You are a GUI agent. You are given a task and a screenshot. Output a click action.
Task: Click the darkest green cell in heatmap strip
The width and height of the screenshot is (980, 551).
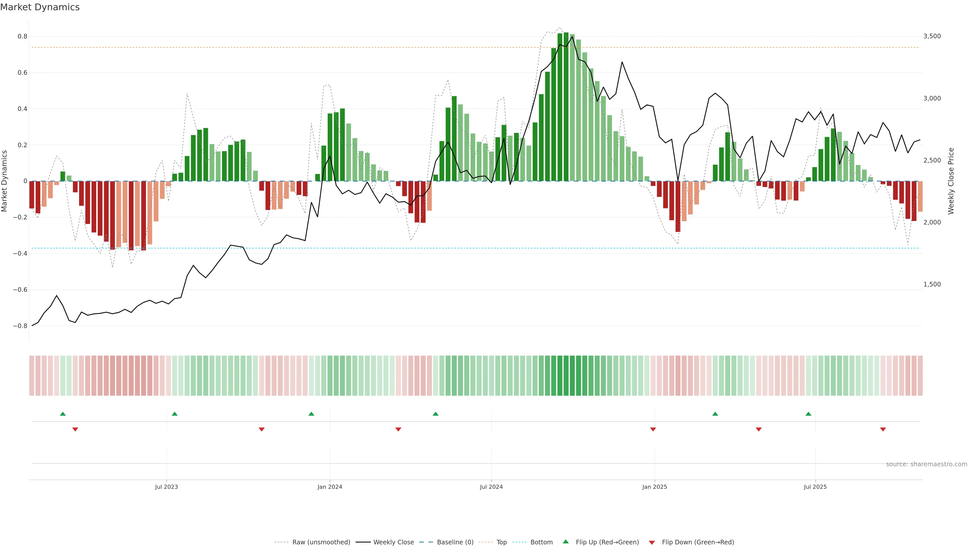pyautogui.click(x=566, y=376)
